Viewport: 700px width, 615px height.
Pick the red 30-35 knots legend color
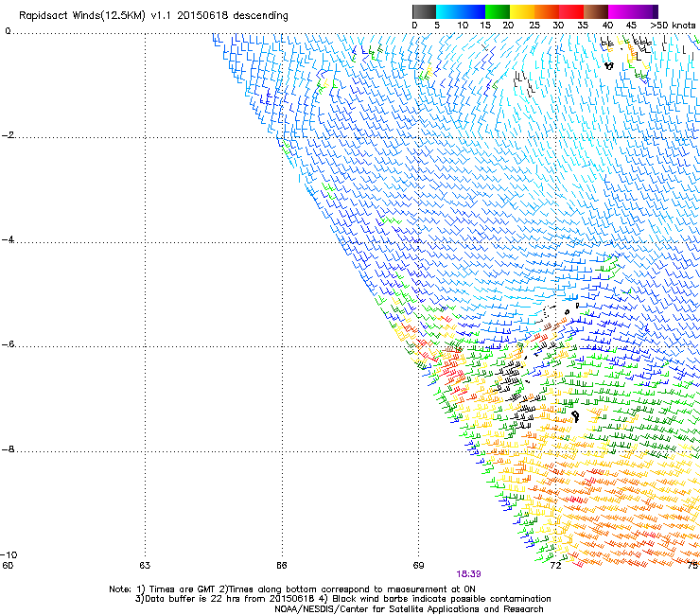coord(571,11)
